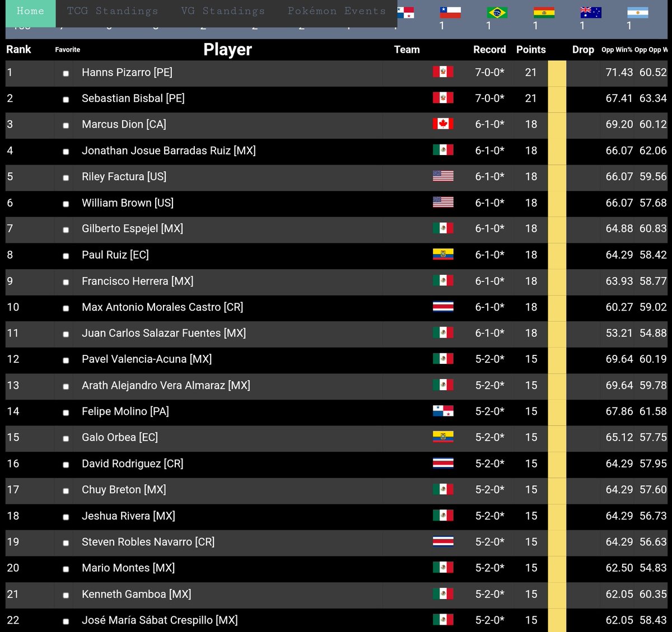Check favorite box for Riley Factura
Image resolution: width=672 pixels, height=632 pixels.
(66, 177)
